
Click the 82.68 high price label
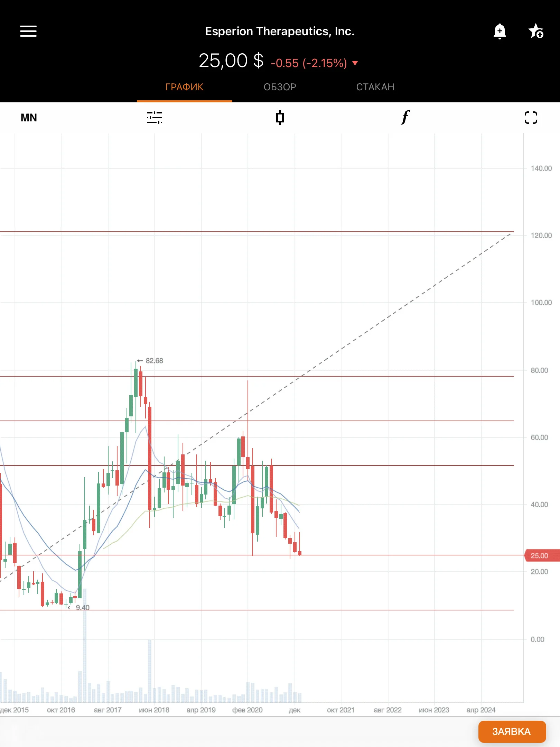154,361
